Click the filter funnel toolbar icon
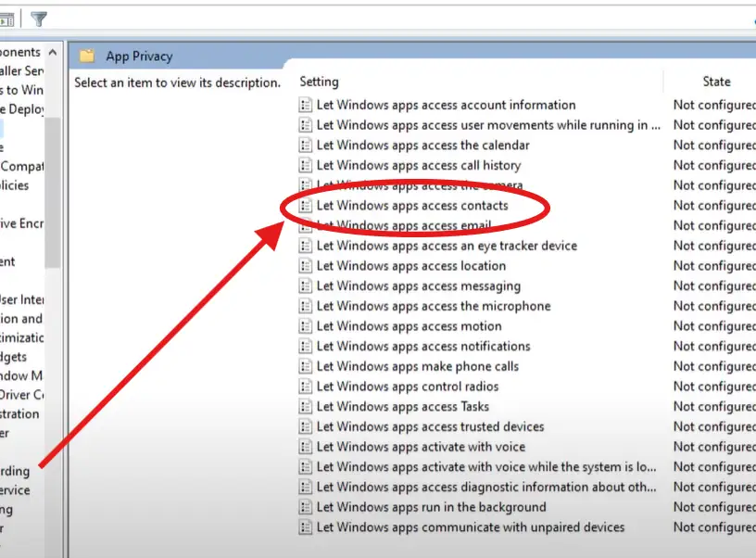Image resolution: width=756 pixels, height=558 pixels. [39, 19]
